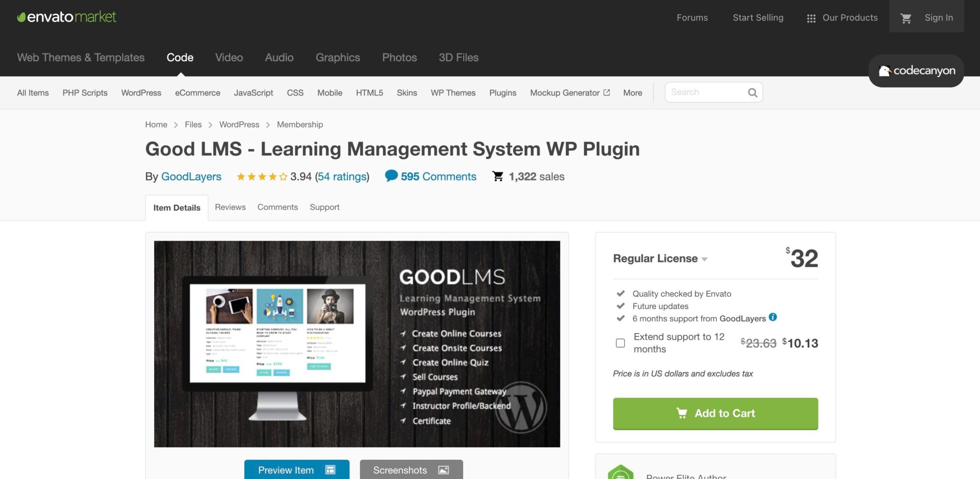The height and width of the screenshot is (479, 980).
Task: Click the Sign In link
Action: 938,18
